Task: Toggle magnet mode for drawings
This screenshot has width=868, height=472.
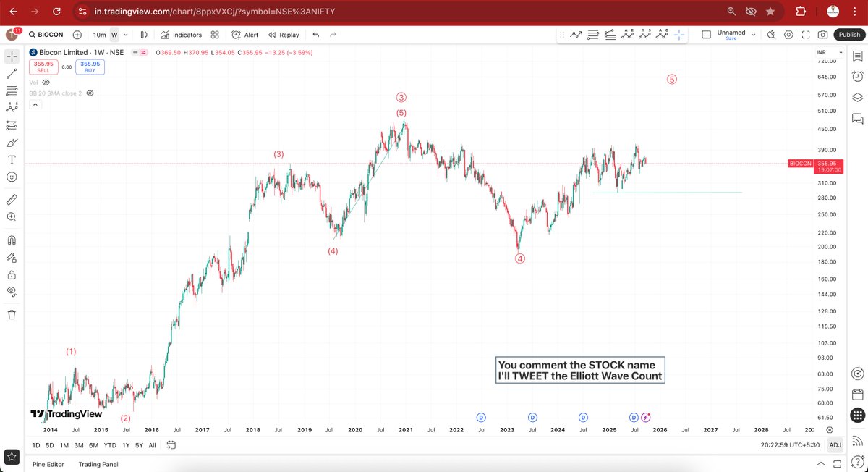Action: (x=12, y=240)
